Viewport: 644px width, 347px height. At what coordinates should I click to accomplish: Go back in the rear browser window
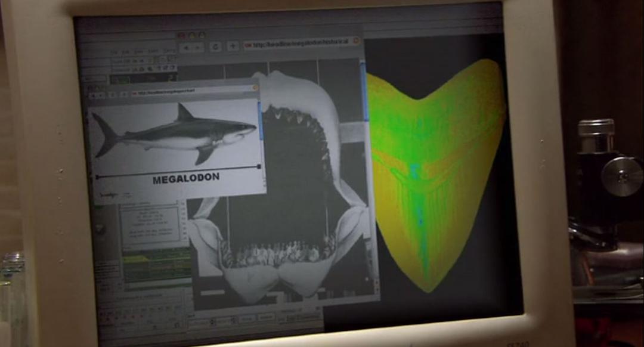point(185,47)
